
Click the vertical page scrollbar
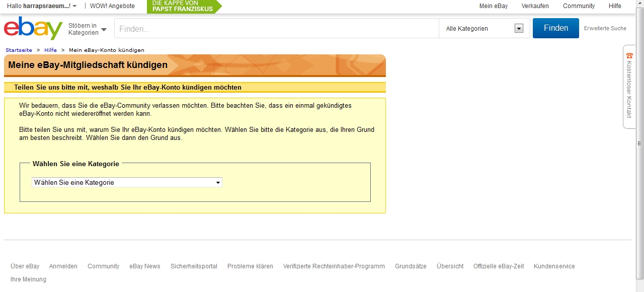point(640,143)
